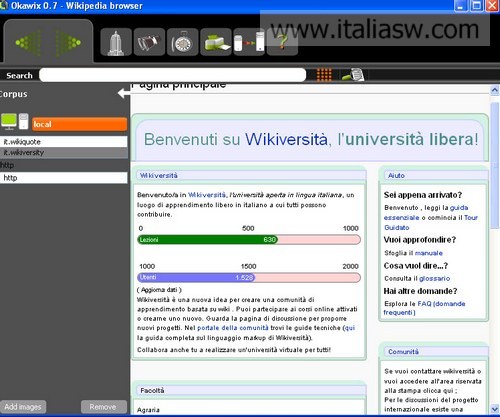Print the page using printer icon
Image resolution: width=500 pixels, height=417 pixels.
(216, 42)
